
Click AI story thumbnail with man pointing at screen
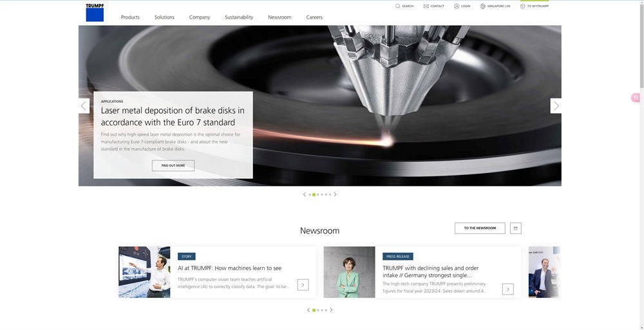point(144,272)
